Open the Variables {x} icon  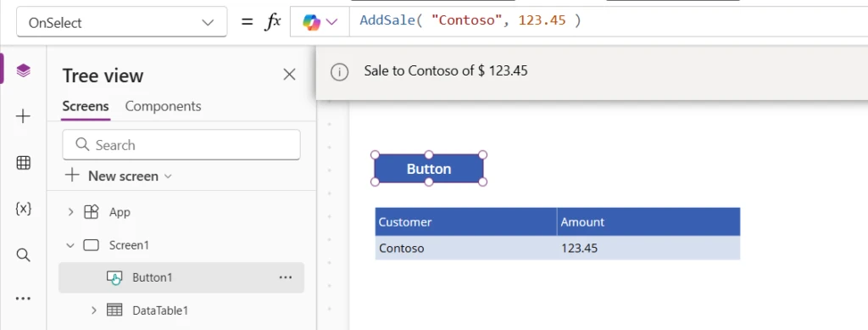click(23, 209)
